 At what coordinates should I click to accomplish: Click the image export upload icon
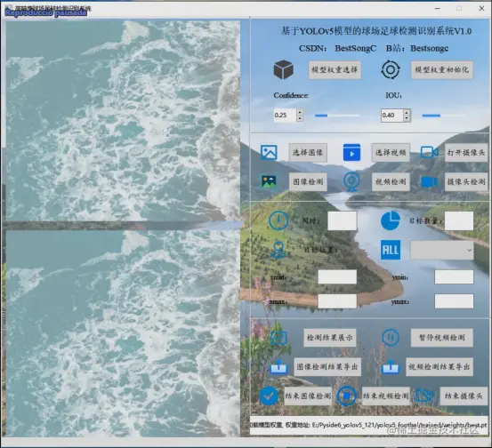278,366
